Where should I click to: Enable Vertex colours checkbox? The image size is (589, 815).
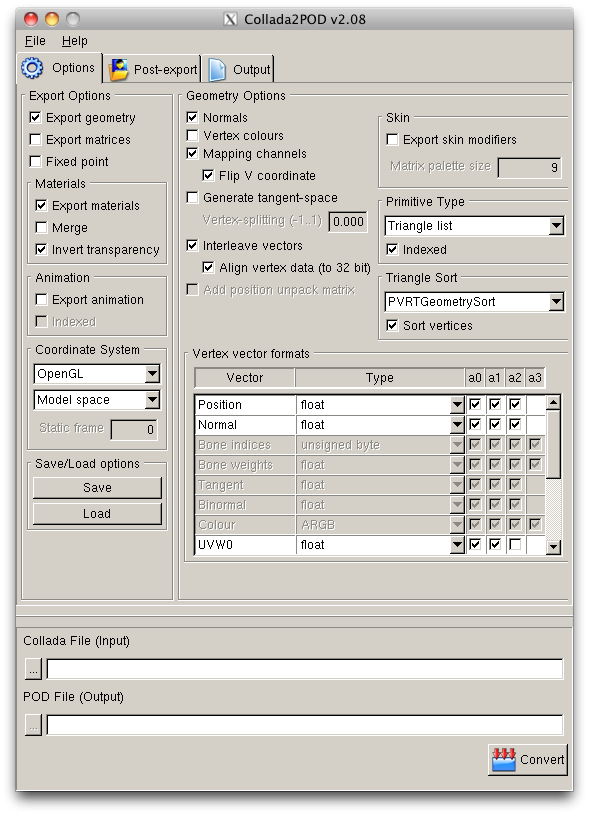192,136
